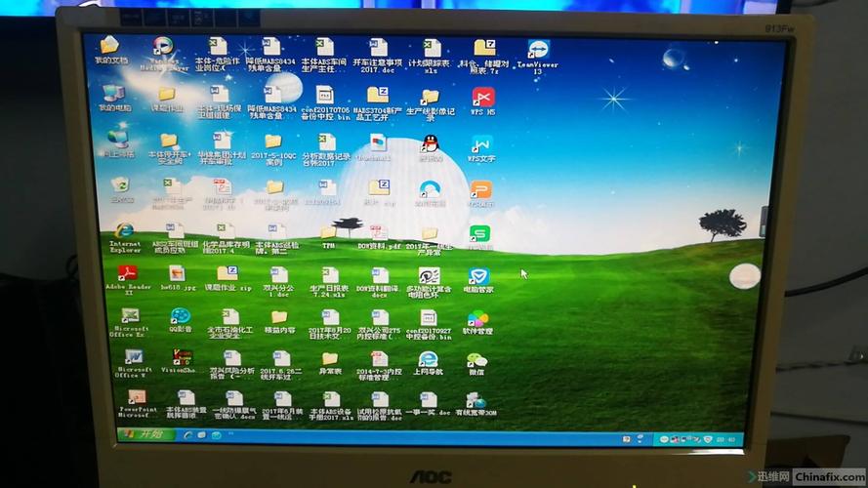The image size is (868, 488).
Task: Open the DOW资料翻译.docx document
Action: 380,275
